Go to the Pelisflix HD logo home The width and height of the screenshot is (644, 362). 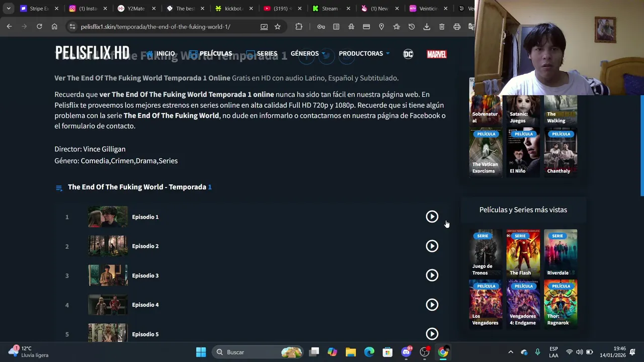92,53
